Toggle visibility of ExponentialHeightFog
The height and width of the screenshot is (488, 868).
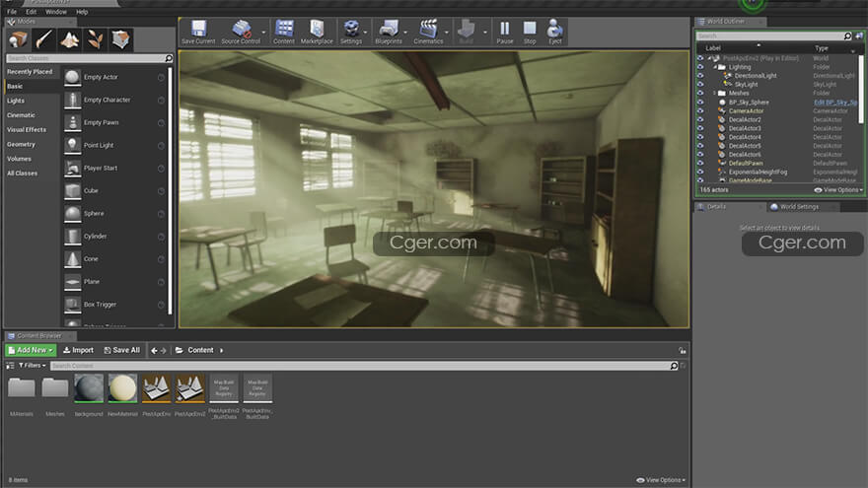(x=700, y=173)
